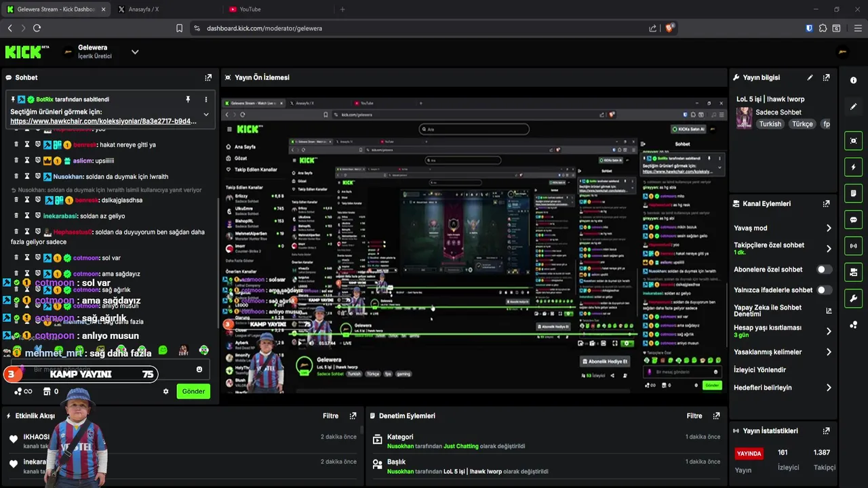Delete Nusokhan's 'soldan da duymak için' message

coord(16,176)
